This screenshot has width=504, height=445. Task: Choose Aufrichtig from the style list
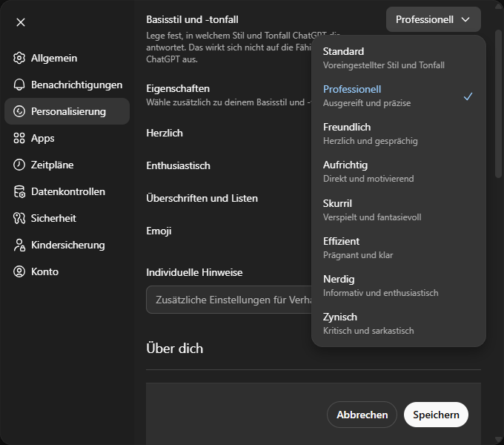pos(399,172)
